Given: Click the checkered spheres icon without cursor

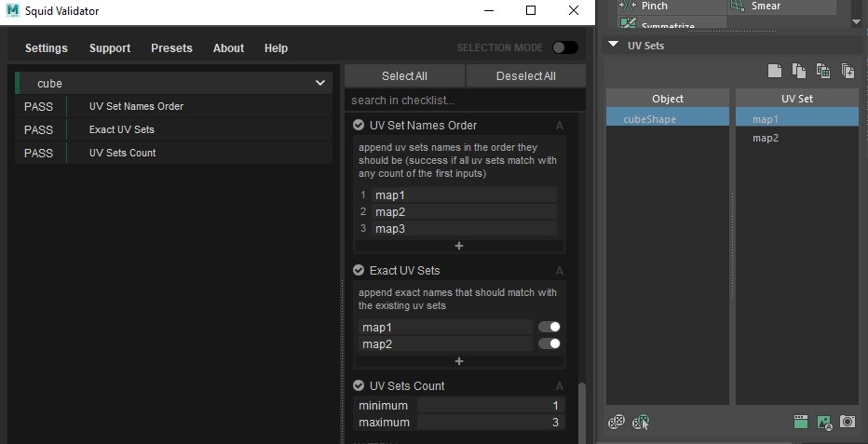Looking at the screenshot, I should point(617,422).
